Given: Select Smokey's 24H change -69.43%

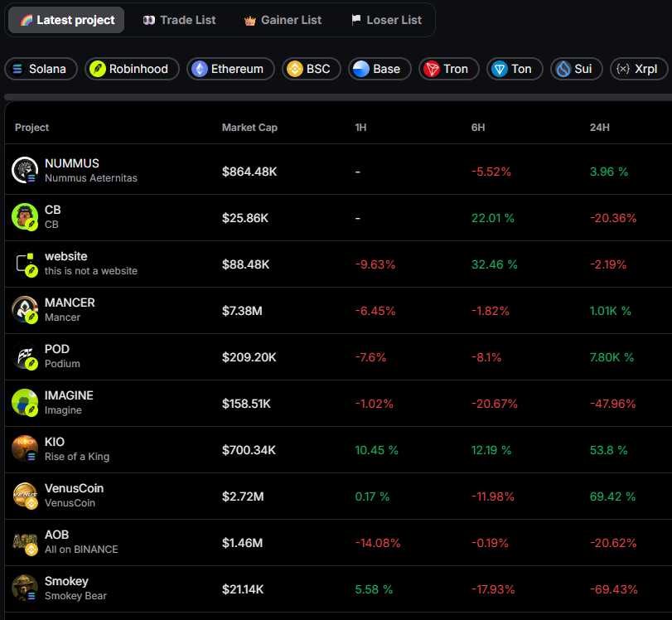Looking at the screenshot, I should 614,589.
